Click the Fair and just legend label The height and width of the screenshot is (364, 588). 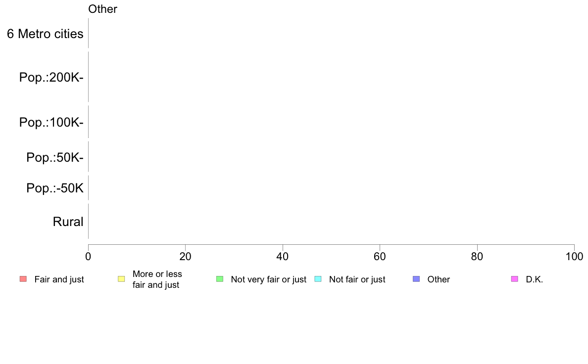pyautogui.click(x=59, y=279)
